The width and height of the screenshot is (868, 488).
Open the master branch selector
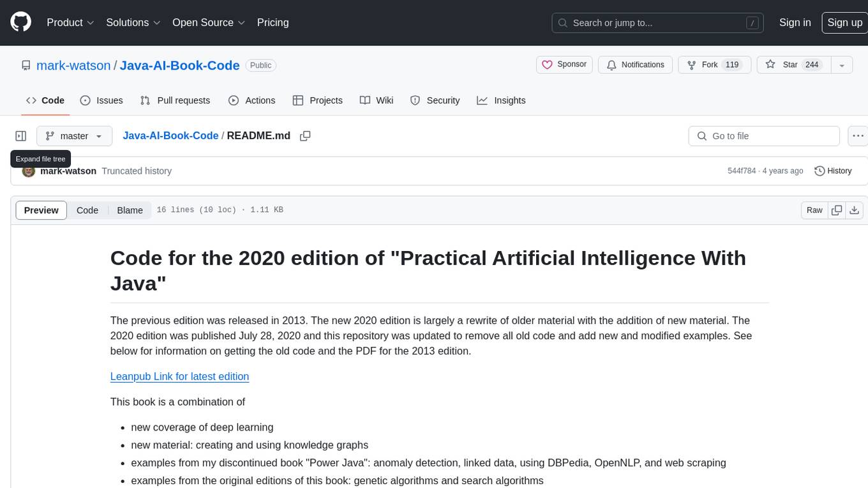click(74, 136)
